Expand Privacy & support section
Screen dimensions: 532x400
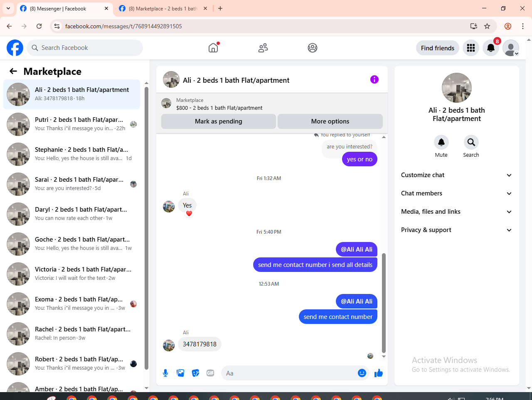coord(456,230)
